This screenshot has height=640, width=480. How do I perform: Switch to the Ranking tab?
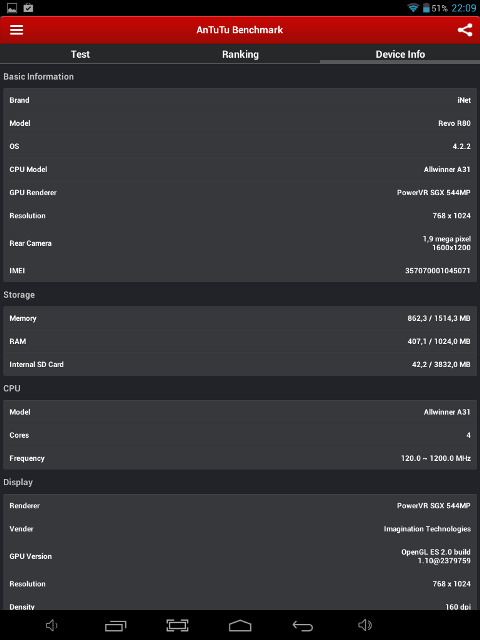pyautogui.click(x=240, y=54)
